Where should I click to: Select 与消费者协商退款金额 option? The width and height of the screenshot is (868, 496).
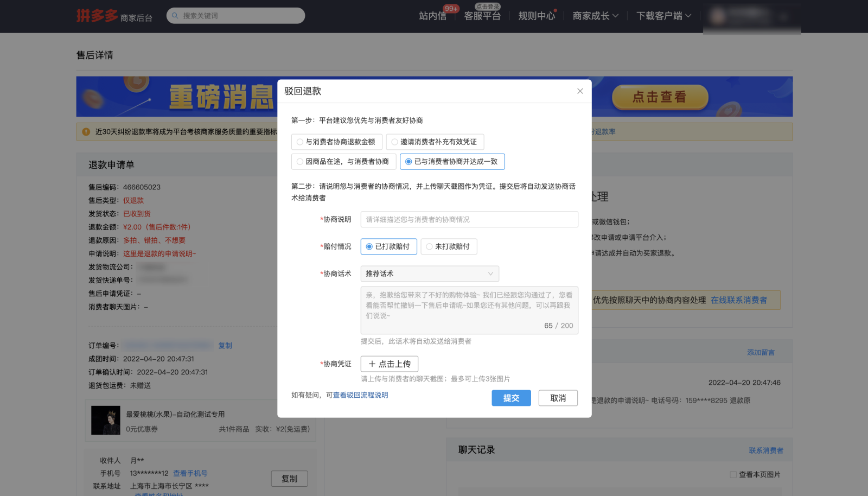coord(336,142)
